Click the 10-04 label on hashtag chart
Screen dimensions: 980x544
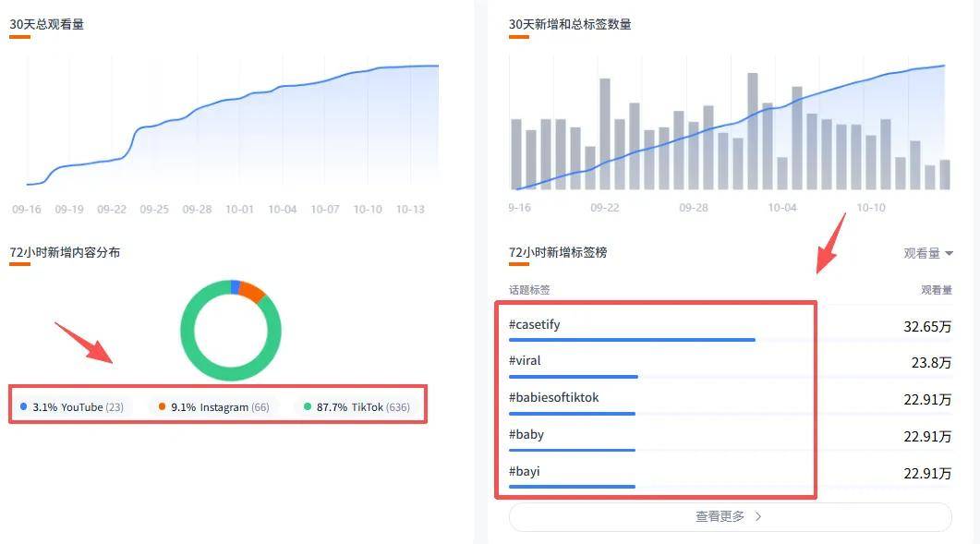tap(782, 208)
